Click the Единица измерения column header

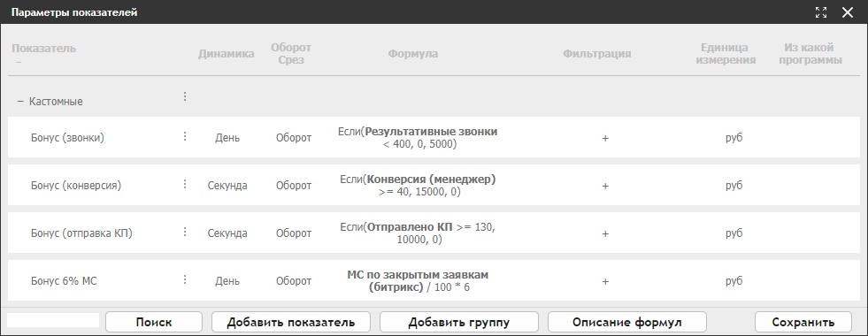(x=726, y=54)
